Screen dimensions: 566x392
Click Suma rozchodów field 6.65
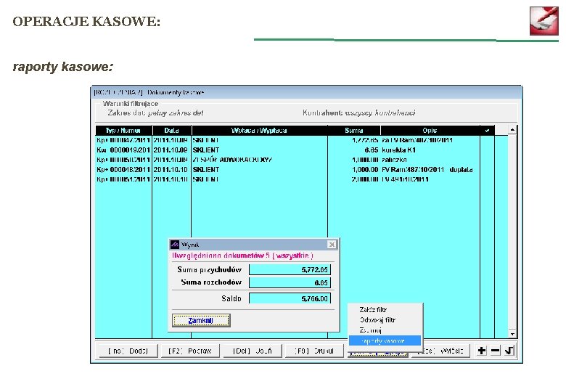coord(290,282)
